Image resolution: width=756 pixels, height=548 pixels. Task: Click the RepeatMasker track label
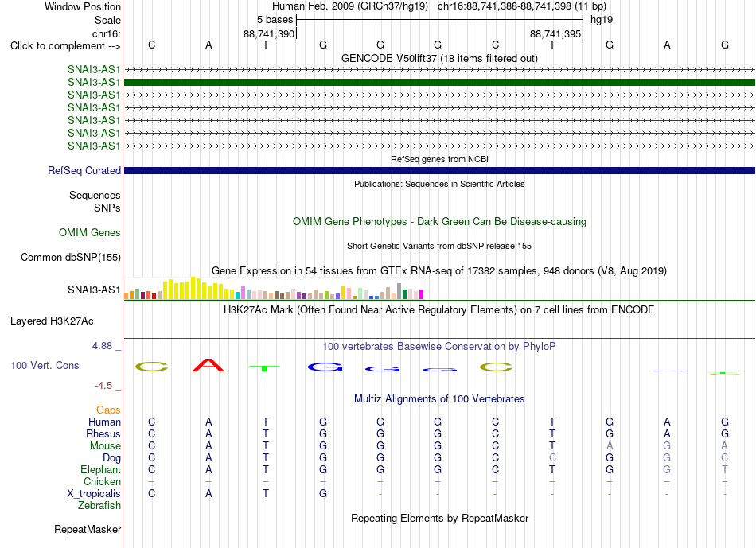pyautogui.click(x=88, y=529)
